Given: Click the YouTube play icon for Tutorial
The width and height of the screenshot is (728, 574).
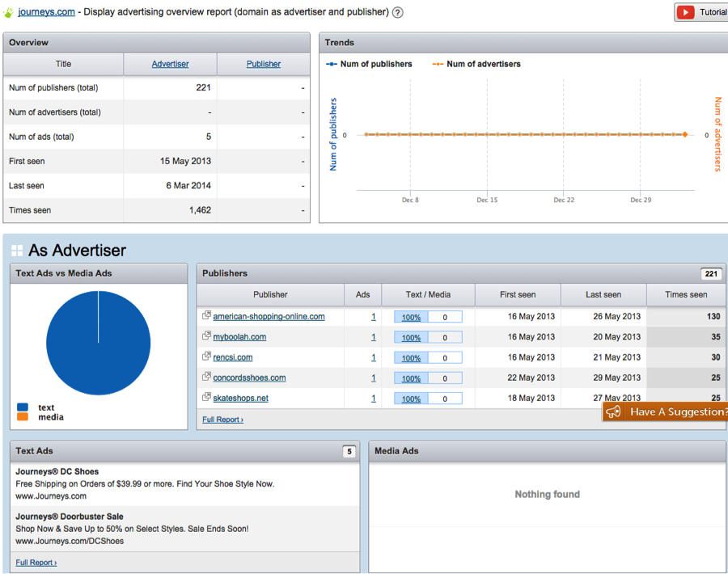Looking at the screenshot, I should 685,12.
